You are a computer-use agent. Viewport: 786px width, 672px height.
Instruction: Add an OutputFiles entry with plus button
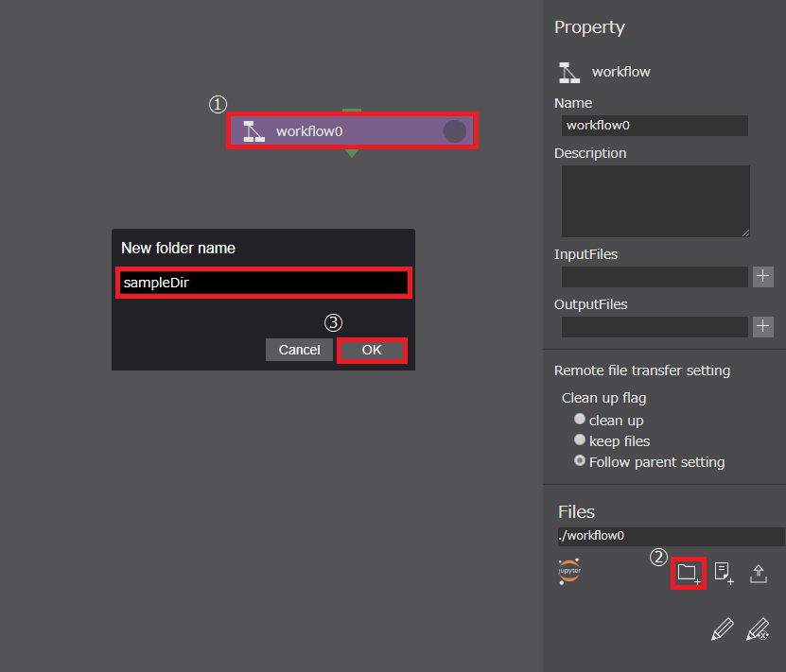[x=763, y=327]
